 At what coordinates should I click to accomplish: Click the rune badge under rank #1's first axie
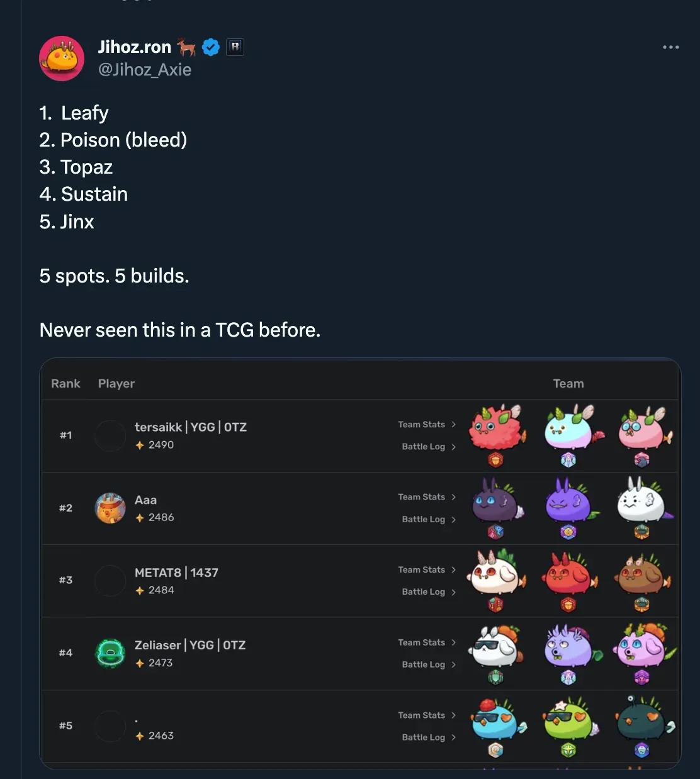[496, 460]
